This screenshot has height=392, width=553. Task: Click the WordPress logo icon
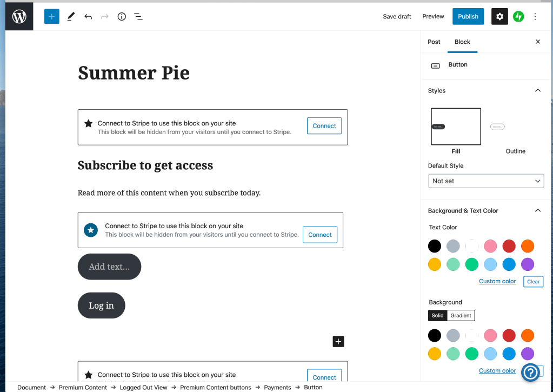[x=19, y=17]
